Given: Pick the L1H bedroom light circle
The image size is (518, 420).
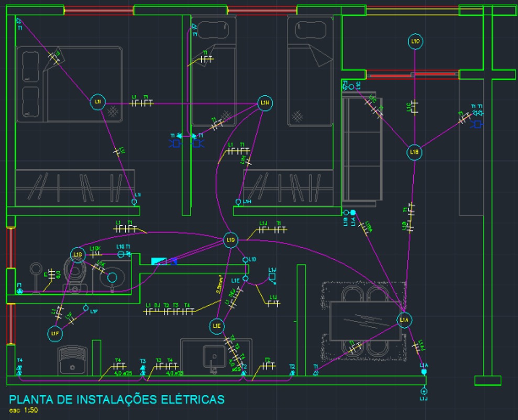Looking at the screenshot, I should click(265, 103).
